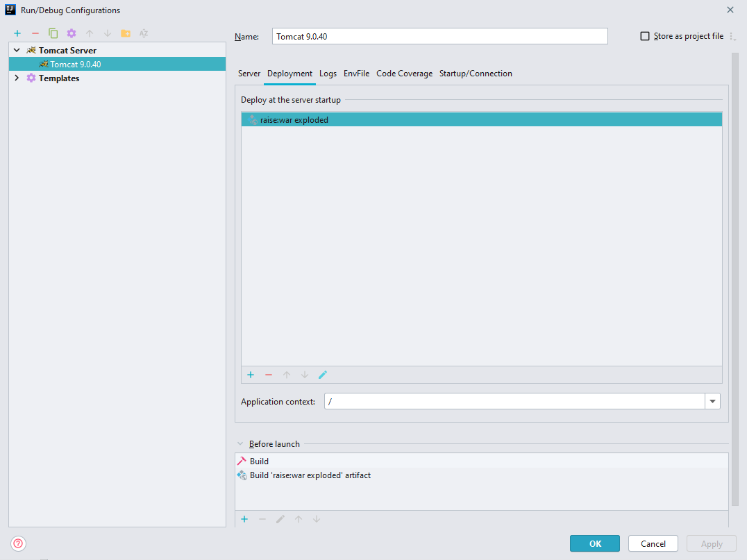The width and height of the screenshot is (747, 560).
Task: Move deployment artifact down arrow
Action: coord(305,375)
